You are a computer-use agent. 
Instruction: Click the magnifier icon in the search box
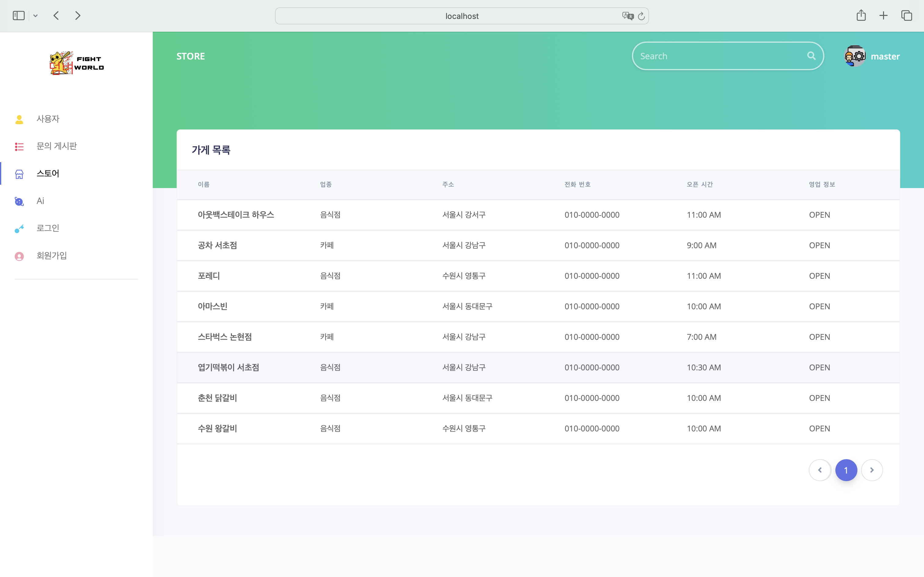[x=811, y=56]
